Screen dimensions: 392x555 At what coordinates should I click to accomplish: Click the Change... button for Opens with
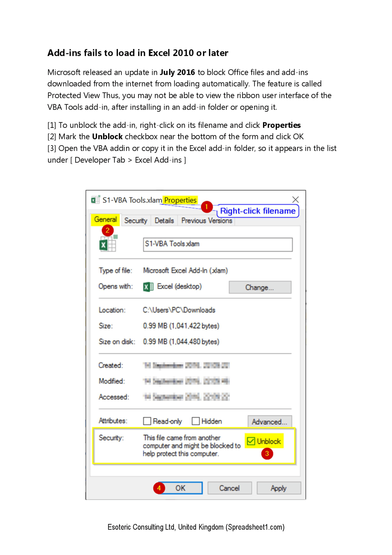point(260,287)
